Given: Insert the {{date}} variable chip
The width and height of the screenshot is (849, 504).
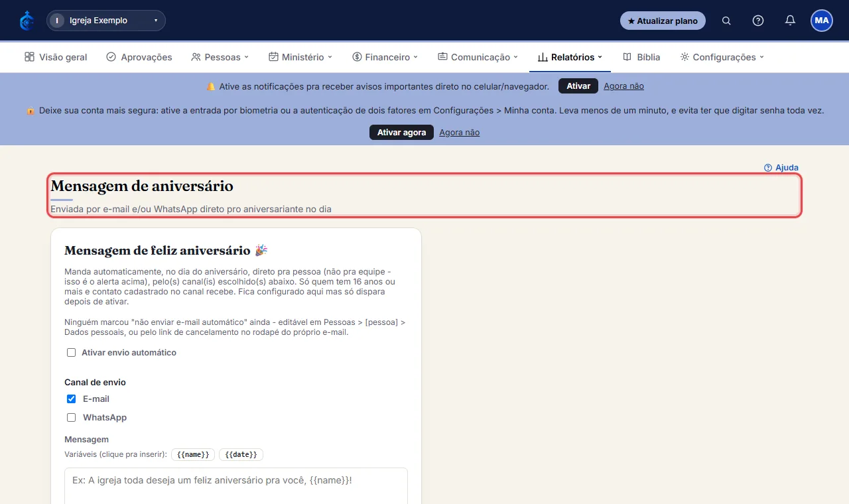Looking at the screenshot, I should click(241, 454).
